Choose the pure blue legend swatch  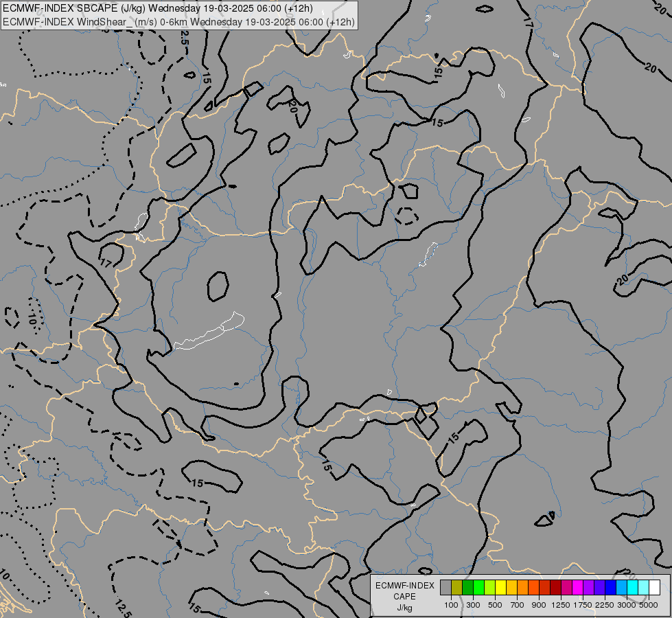click(x=610, y=587)
